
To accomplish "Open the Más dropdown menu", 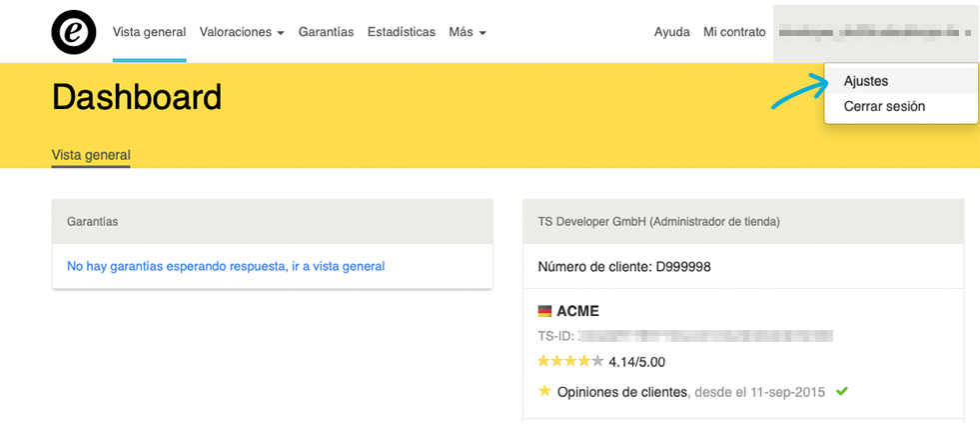I will click(468, 32).
